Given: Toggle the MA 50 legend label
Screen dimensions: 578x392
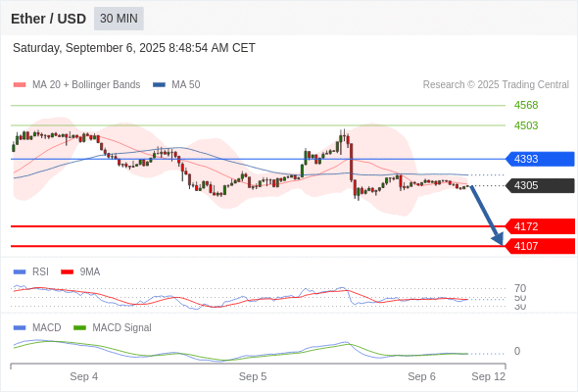Looking at the screenshot, I should click(186, 85).
